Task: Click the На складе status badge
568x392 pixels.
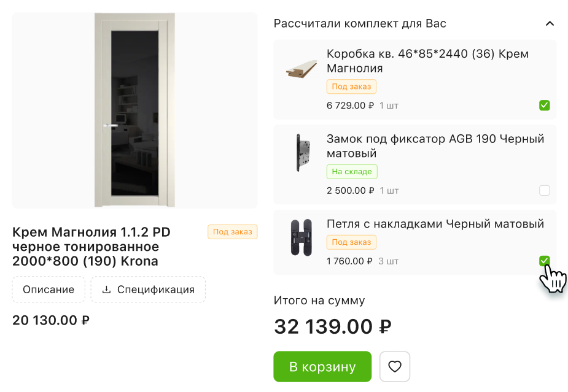Action: [351, 172]
